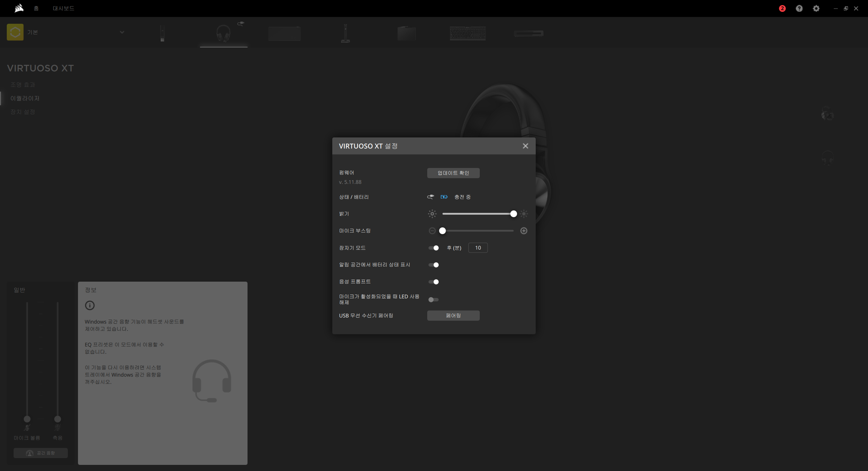Click the 측음 vertical slider handle
The image size is (868, 471).
tap(58, 419)
